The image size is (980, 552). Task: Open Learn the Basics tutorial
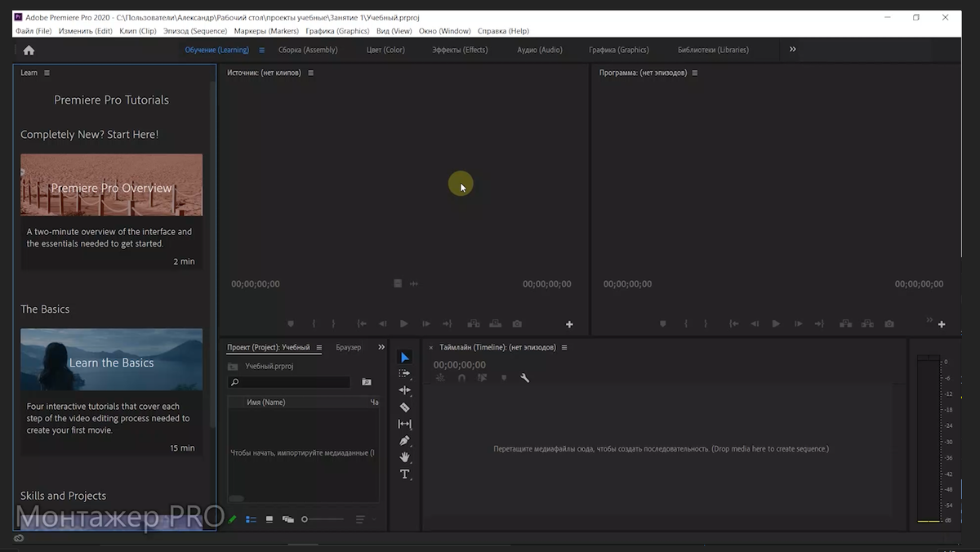click(x=111, y=359)
